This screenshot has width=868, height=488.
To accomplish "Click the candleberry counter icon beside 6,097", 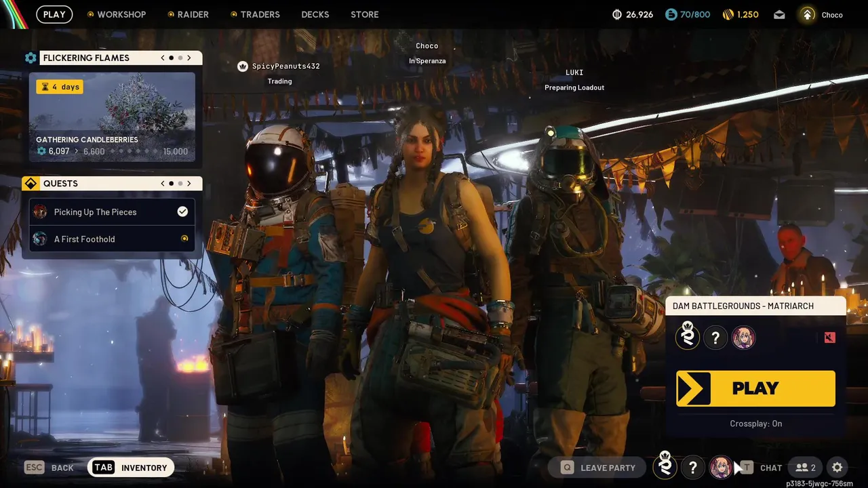I will (41, 151).
